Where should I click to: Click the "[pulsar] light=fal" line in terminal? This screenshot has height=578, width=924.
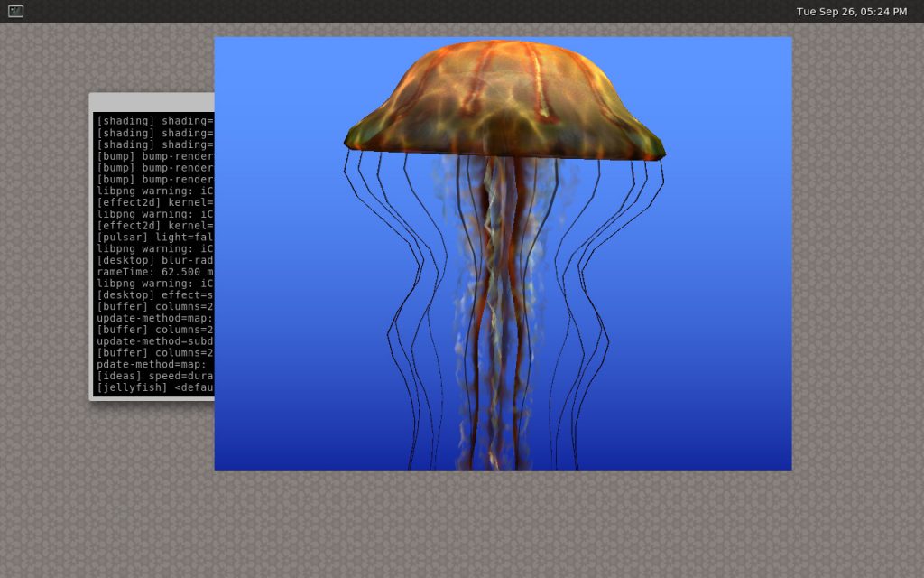155,238
